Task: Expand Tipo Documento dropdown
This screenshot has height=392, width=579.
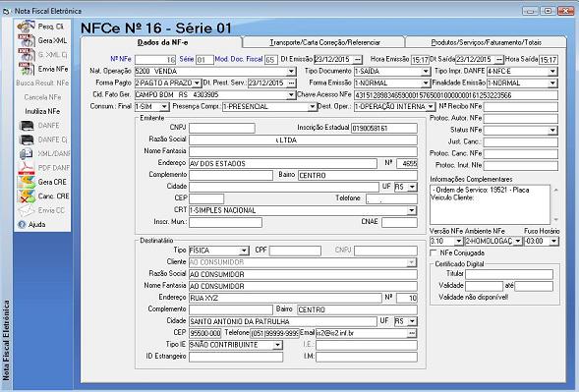Action: 426,72
